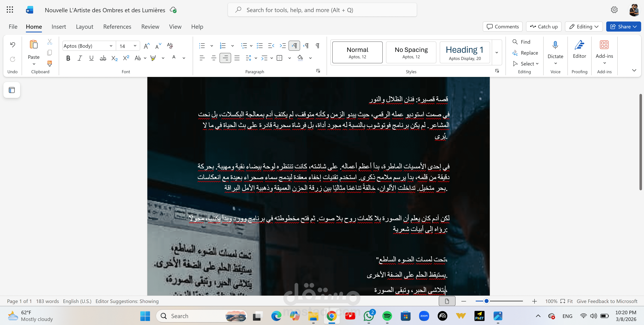Toggle Strikethrough formatting
The width and height of the screenshot is (644, 325).
coord(103,58)
